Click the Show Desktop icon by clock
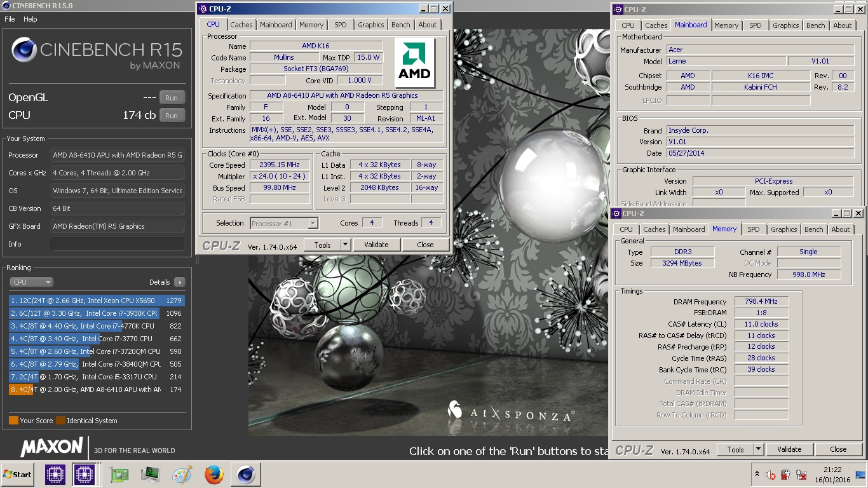The height and width of the screenshot is (488, 868). 862,475
